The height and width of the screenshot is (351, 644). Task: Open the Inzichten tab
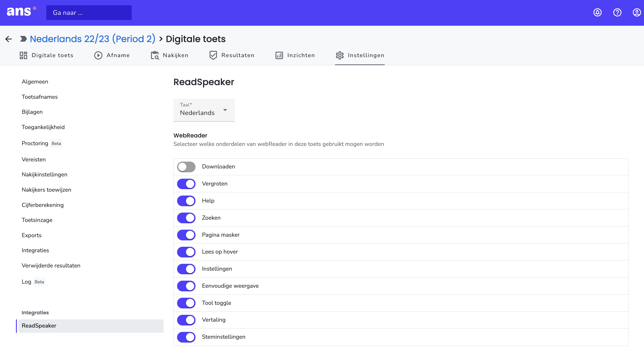click(295, 55)
